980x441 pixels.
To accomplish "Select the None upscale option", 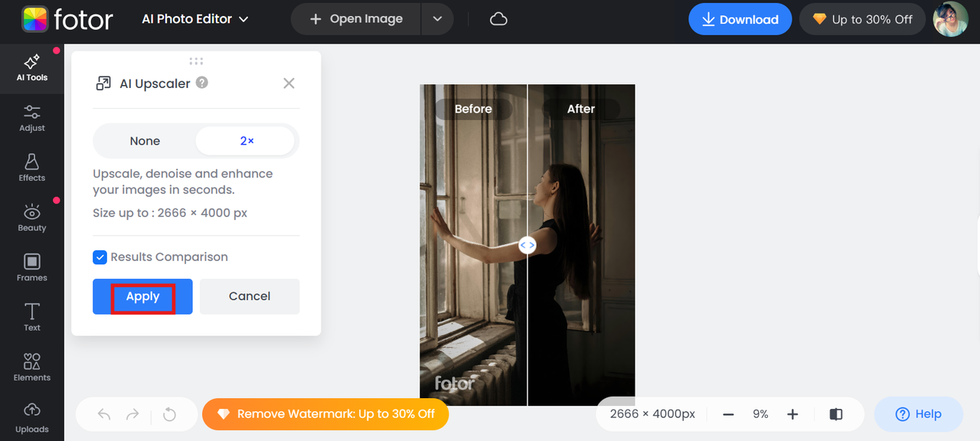I will (145, 141).
